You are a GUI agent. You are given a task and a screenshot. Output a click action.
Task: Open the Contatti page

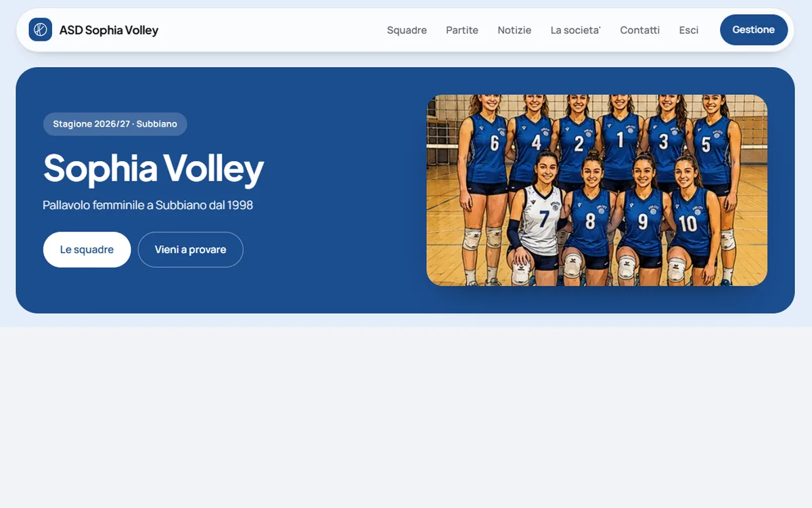[640, 30]
